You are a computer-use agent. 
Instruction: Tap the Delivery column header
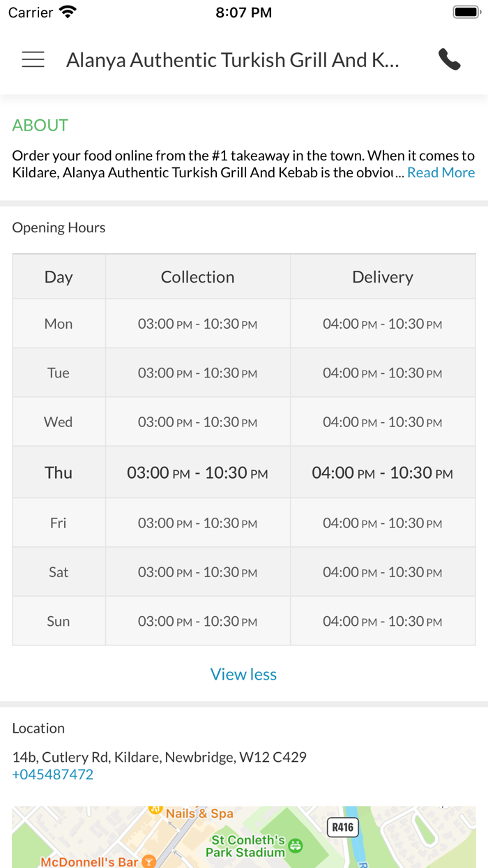tap(382, 277)
